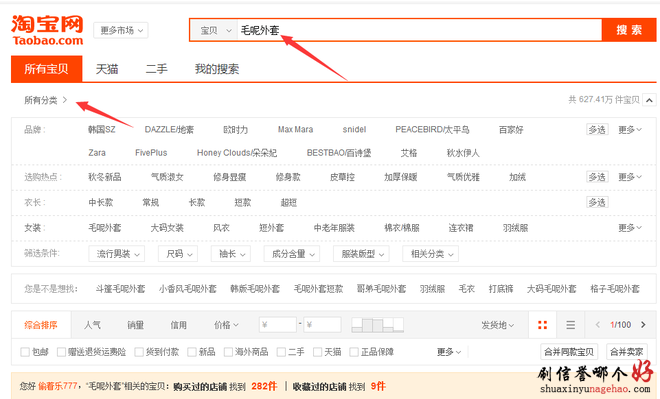
Task: Click username 偷着乐777
Action: (x=58, y=386)
